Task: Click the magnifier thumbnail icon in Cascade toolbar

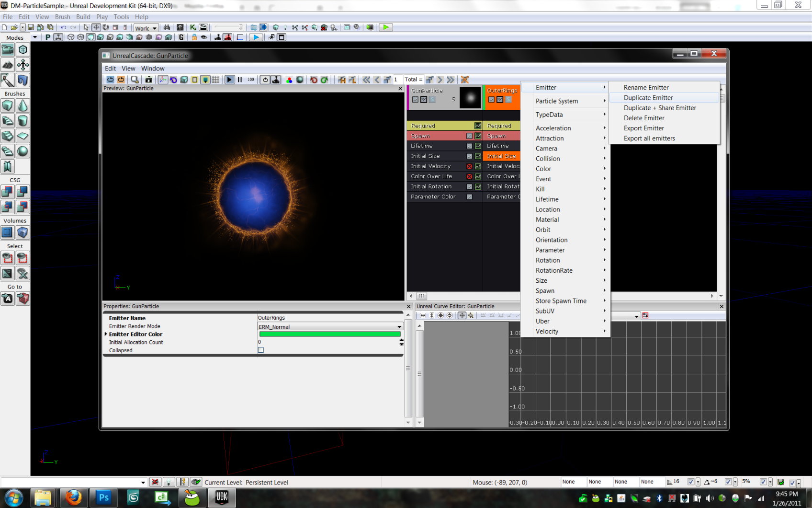Action: click(x=135, y=80)
